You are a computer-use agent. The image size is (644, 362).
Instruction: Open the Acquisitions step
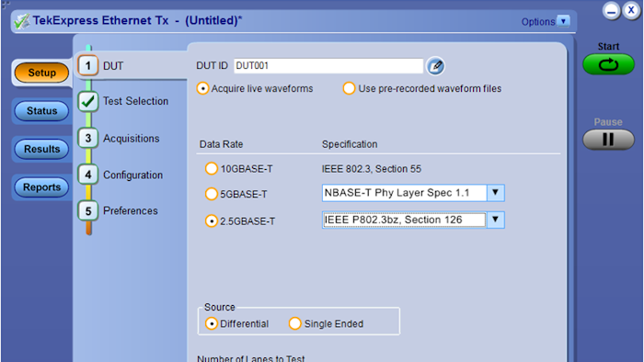click(131, 139)
